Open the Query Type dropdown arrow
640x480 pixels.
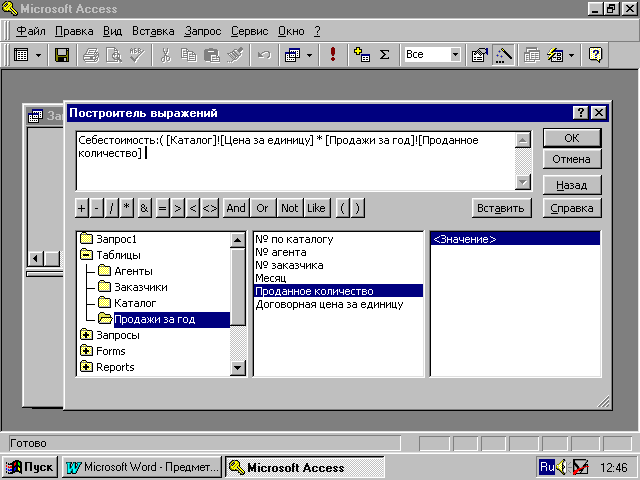(x=310, y=55)
